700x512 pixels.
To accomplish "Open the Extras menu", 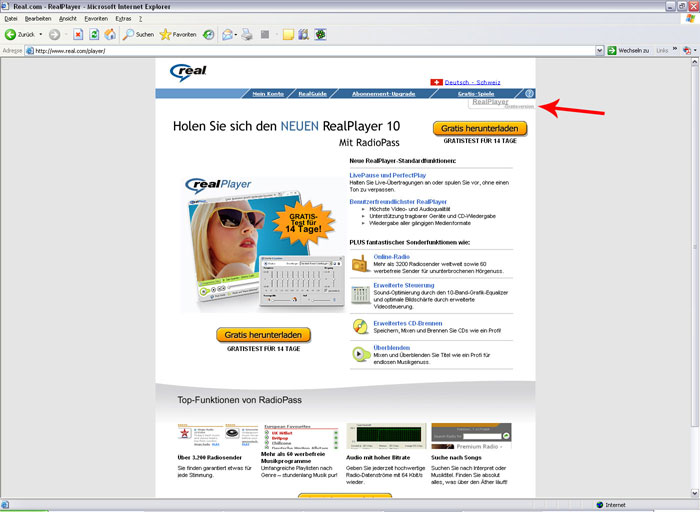I will [123, 19].
